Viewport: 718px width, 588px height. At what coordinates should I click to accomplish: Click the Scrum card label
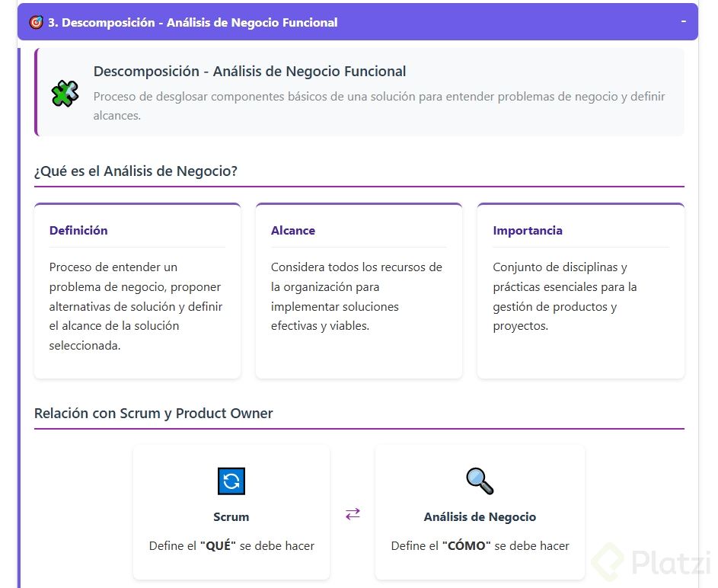tap(231, 517)
